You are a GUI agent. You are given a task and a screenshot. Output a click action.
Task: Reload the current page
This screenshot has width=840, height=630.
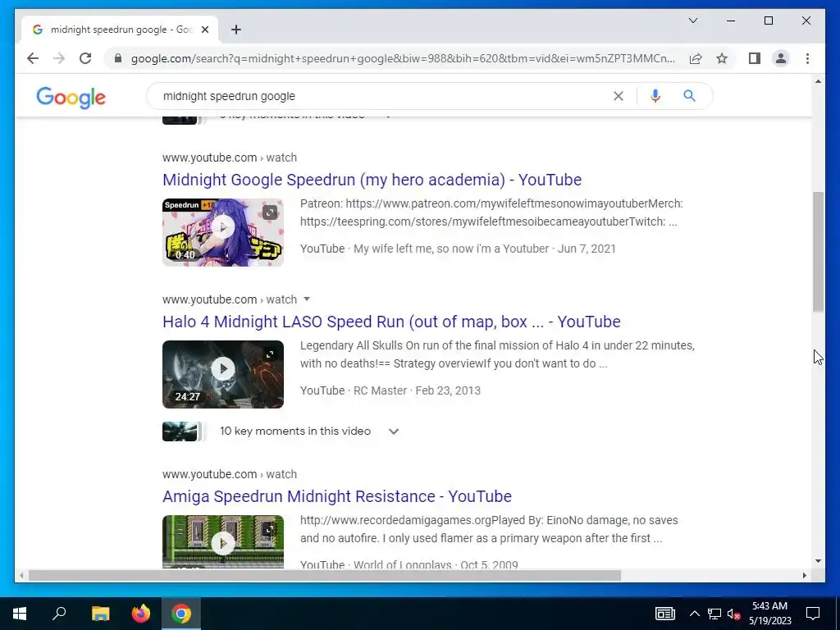coord(85,58)
